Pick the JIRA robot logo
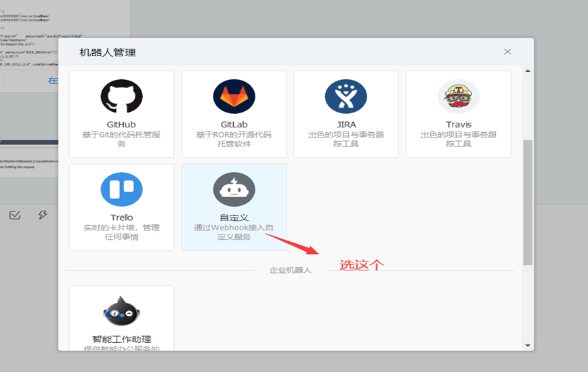 (x=345, y=96)
